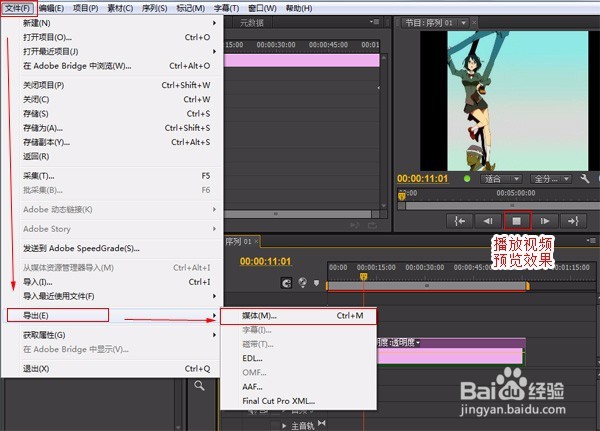Choose 发送到 Adobe SpeedGrade(S)...
This screenshot has width=600, height=431.
click(x=112, y=248)
